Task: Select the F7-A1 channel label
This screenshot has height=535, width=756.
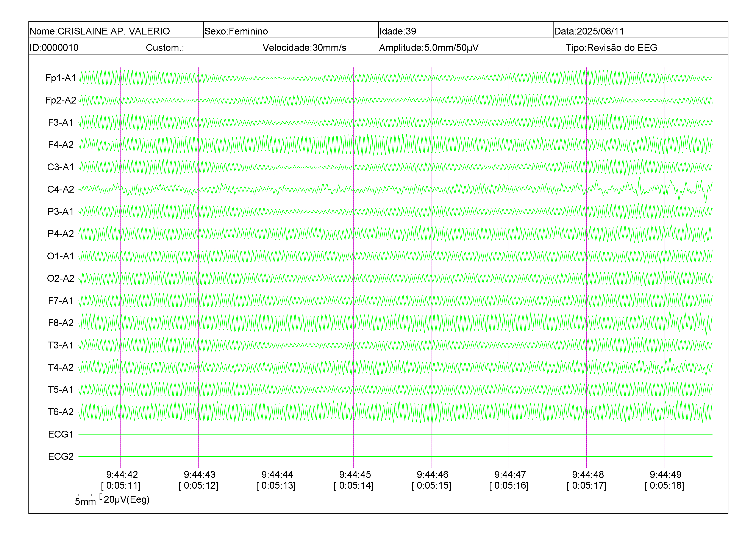Action: 61,300
